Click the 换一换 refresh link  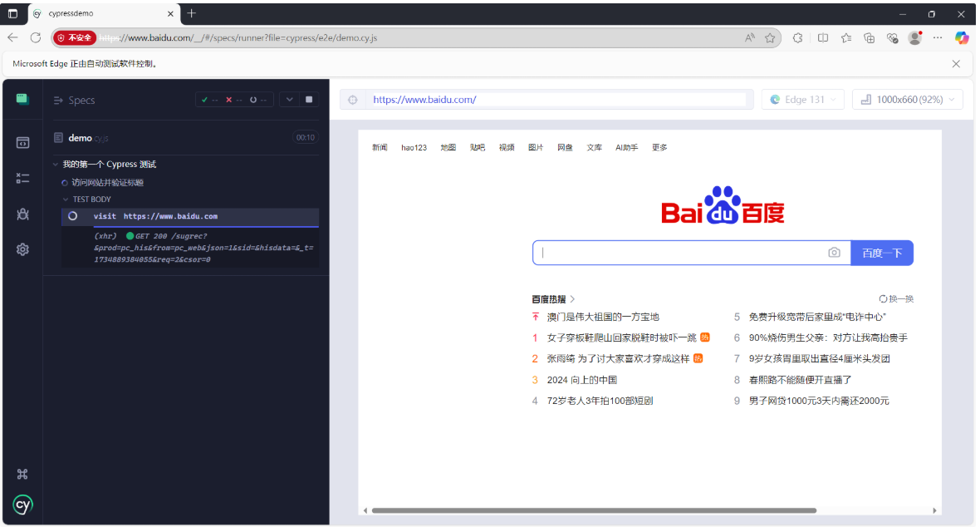(896, 298)
